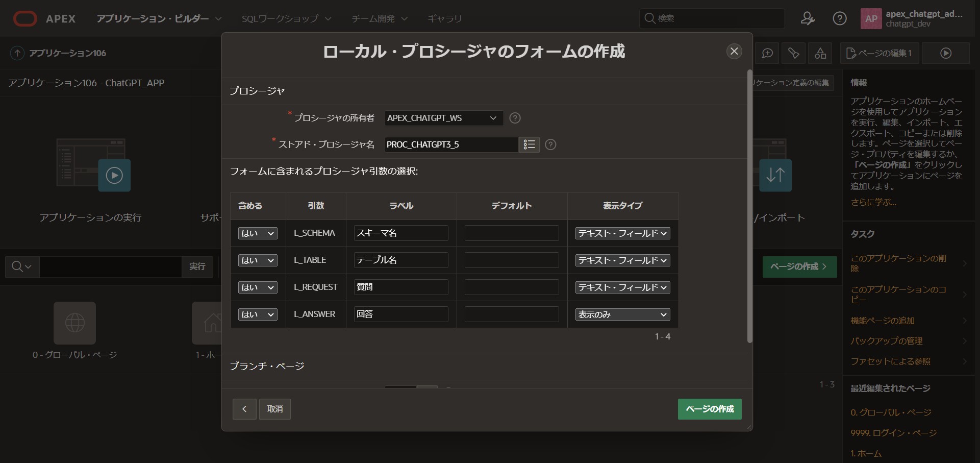This screenshot has width=980, height=463.
Task: Click the 回答 label field
Action: pos(401,314)
